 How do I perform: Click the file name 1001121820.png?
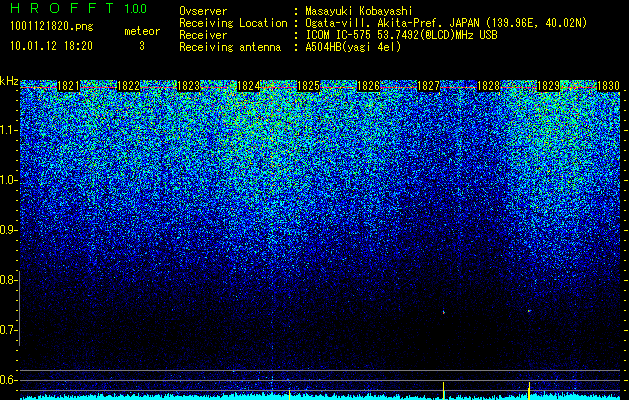point(52,26)
